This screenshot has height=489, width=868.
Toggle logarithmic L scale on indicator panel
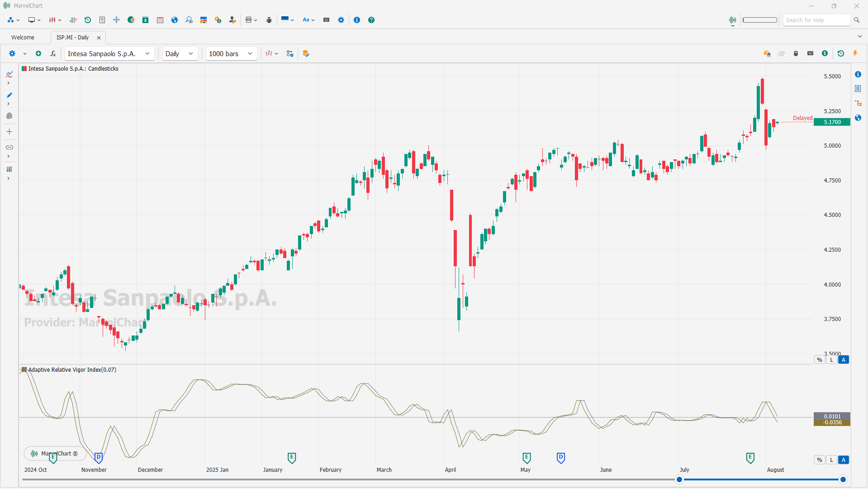tap(831, 460)
